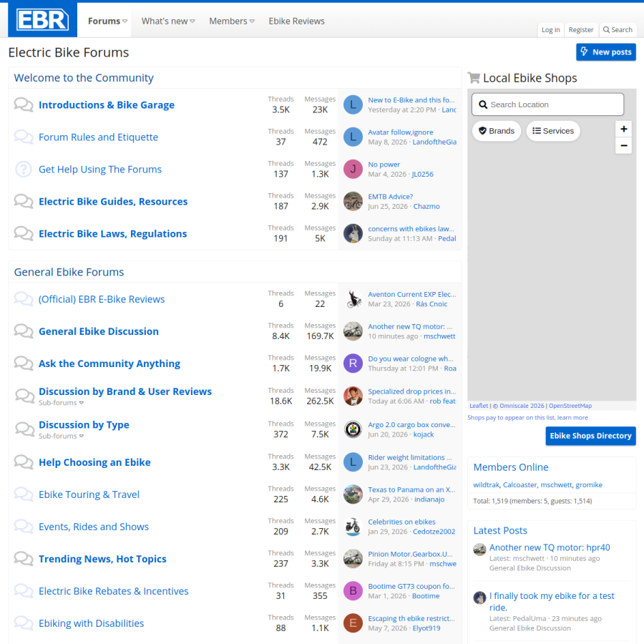Expand the Forums menu arrow
This screenshot has height=644, width=644.
(x=125, y=21)
